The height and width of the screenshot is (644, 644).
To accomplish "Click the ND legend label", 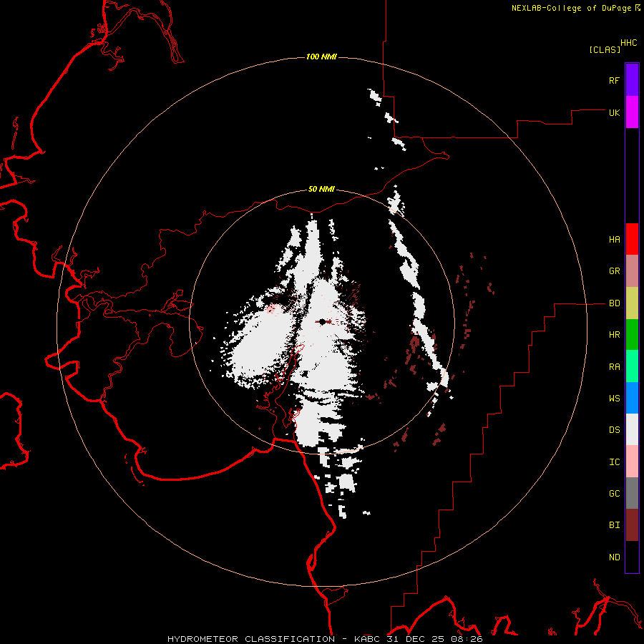I will click(x=614, y=557).
